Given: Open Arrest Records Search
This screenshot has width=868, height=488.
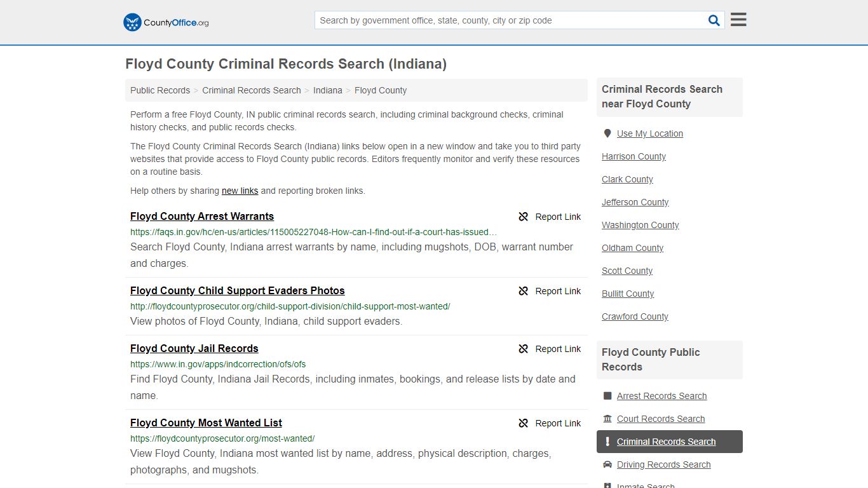Looking at the screenshot, I should click(661, 396).
